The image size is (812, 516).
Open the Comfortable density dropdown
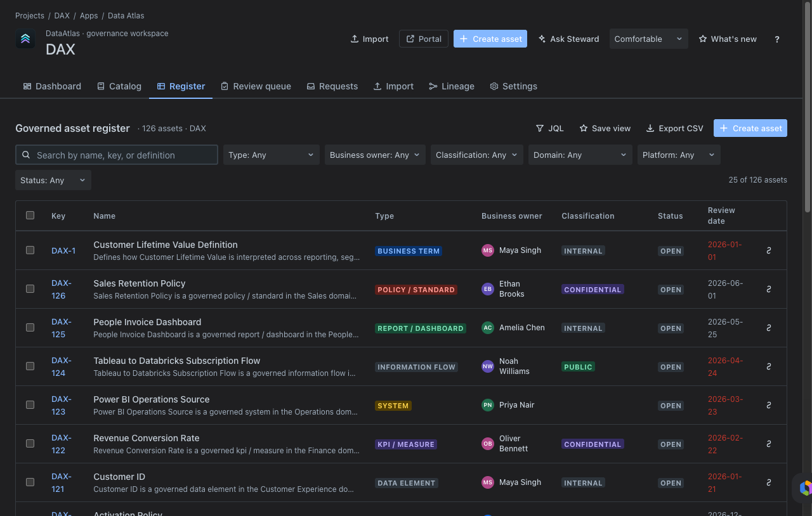click(648, 39)
